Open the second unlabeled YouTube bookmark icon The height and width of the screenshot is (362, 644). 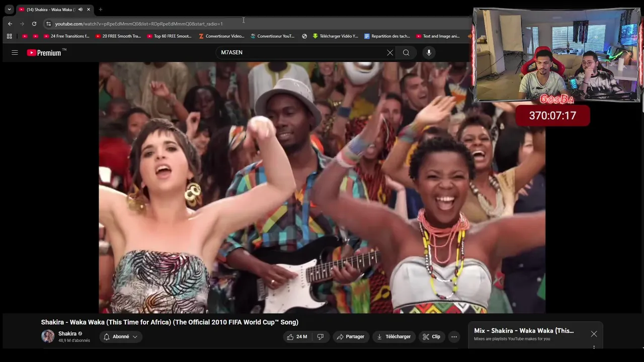35,36
